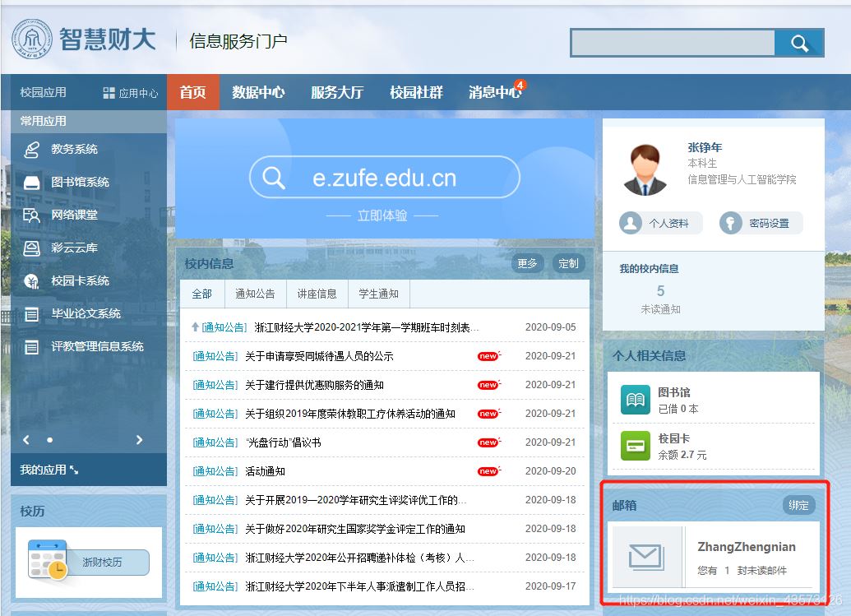The height and width of the screenshot is (616, 851).
Task: Click the search magnifier icon
Action: click(799, 42)
